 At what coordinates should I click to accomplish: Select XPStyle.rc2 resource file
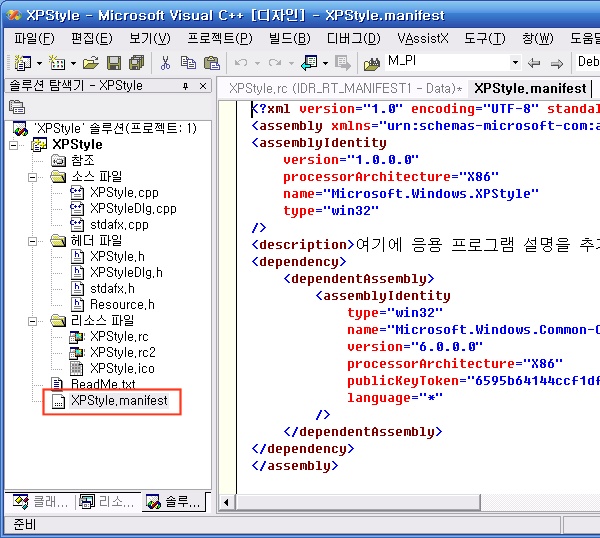(x=123, y=352)
